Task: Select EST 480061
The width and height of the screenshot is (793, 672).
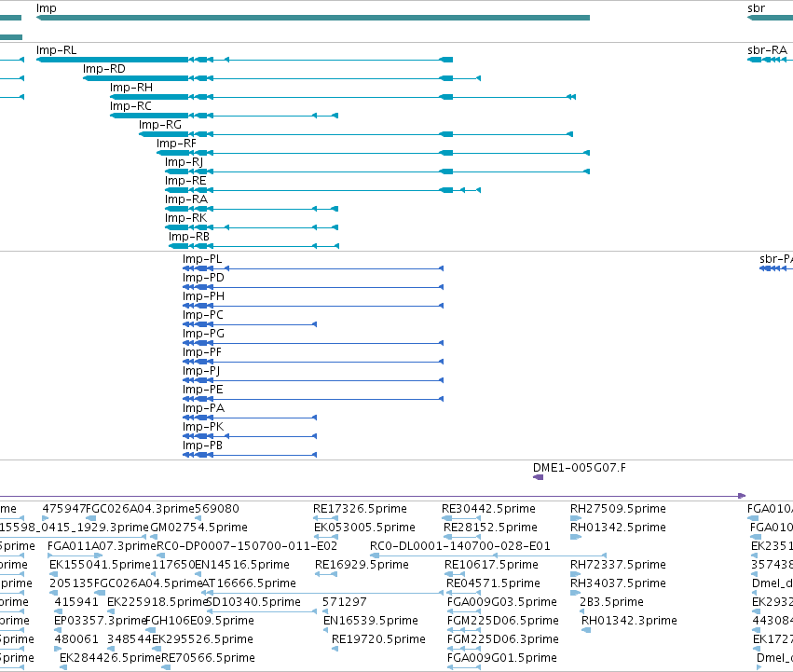Action: [x=76, y=640]
